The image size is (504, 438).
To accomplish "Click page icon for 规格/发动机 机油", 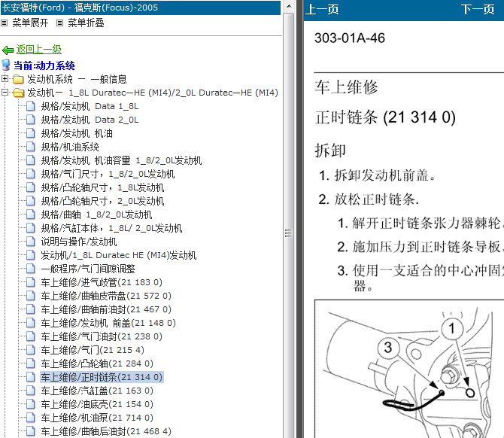I will coord(31,133).
